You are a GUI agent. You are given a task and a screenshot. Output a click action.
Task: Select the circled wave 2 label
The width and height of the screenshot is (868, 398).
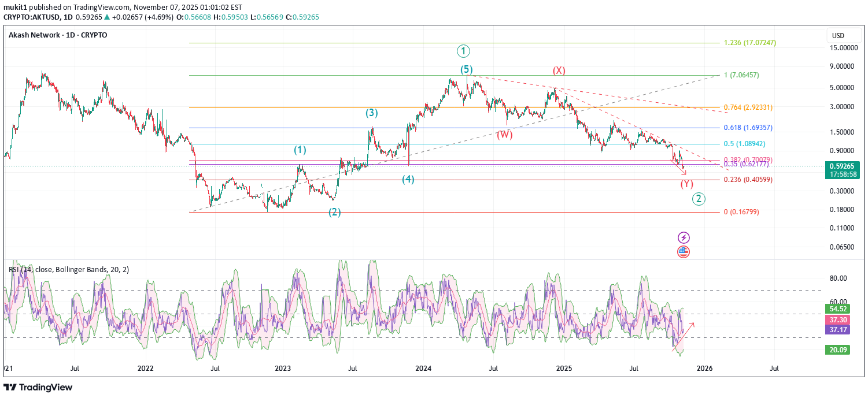pyautogui.click(x=699, y=199)
